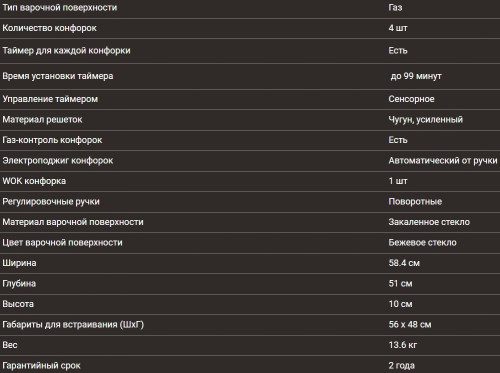Select the label "Электроподжиг конфорок"
500x373 pixels.
(58, 161)
